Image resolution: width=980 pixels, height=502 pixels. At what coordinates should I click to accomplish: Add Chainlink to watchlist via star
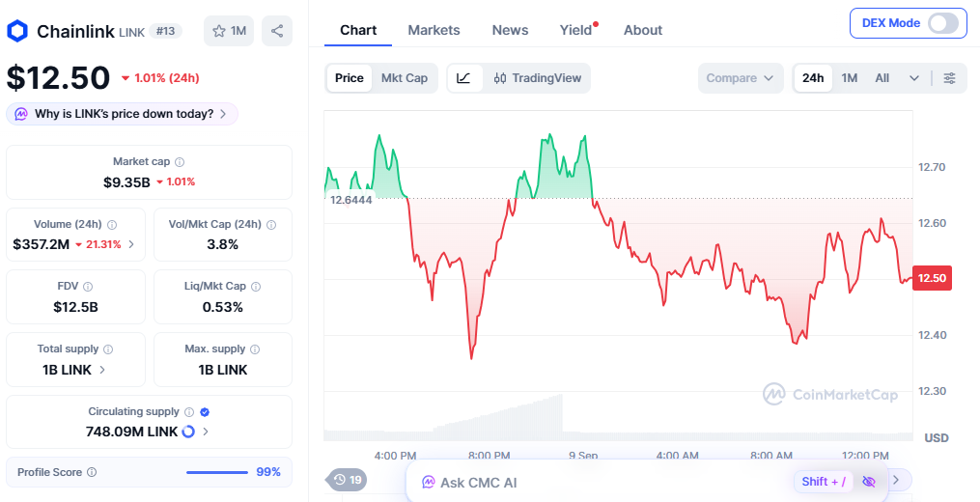pos(229,31)
